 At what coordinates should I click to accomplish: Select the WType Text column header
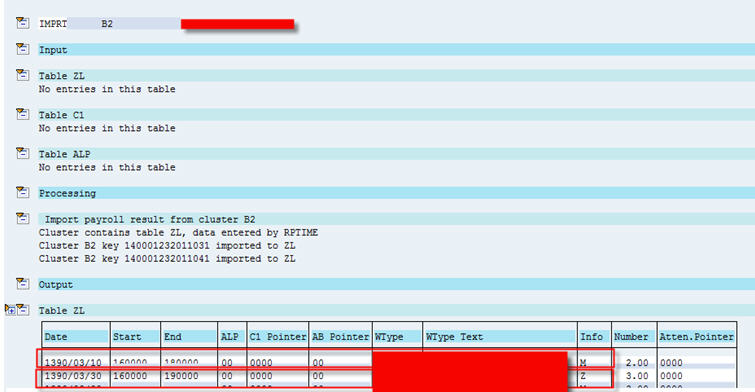[499, 337]
